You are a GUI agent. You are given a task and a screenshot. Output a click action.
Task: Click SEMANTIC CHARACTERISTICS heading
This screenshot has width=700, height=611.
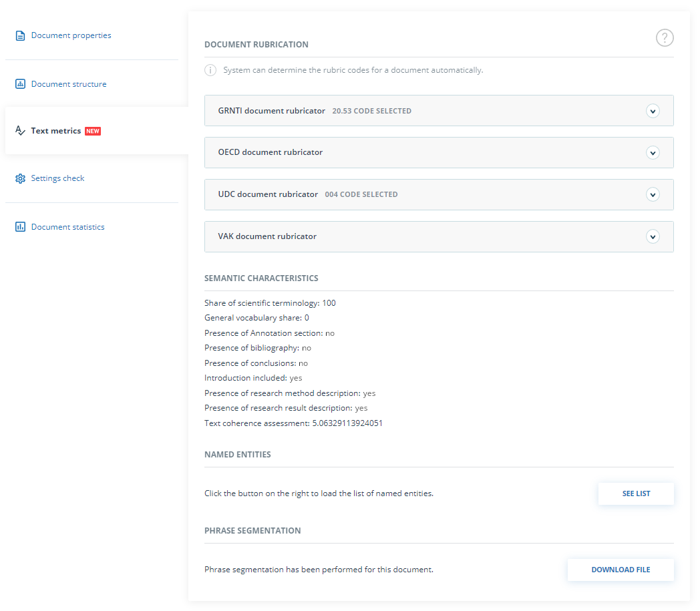tap(261, 278)
